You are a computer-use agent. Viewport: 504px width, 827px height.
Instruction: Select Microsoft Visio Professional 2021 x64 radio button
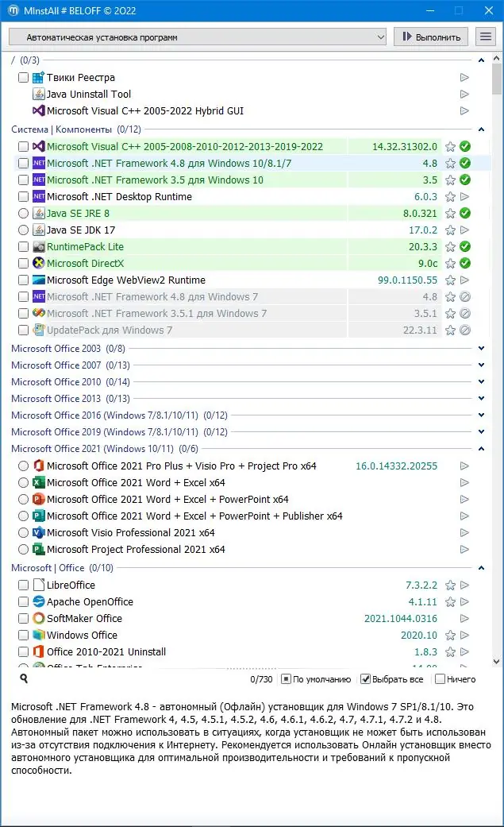(x=24, y=533)
